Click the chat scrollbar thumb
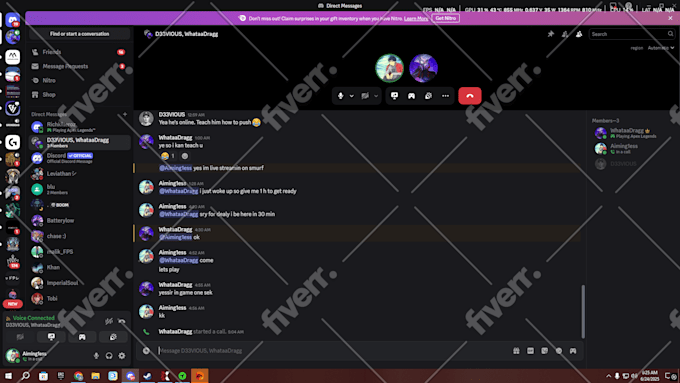Screen dimensions: 680x383 [583, 311]
